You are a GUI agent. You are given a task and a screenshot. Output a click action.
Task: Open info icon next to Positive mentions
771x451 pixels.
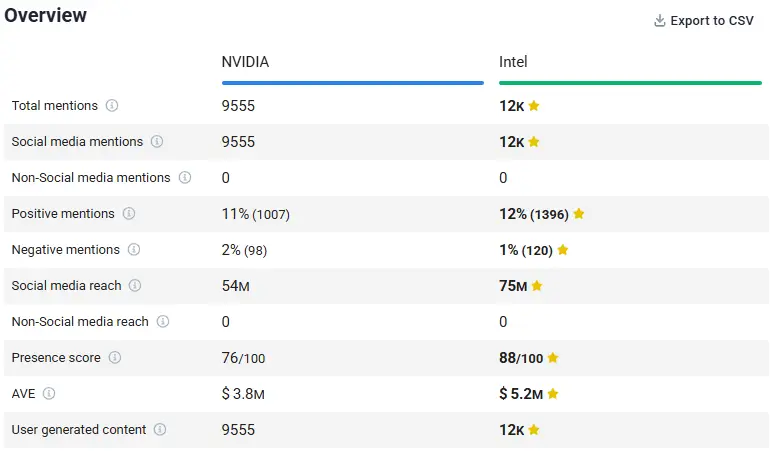click(129, 213)
